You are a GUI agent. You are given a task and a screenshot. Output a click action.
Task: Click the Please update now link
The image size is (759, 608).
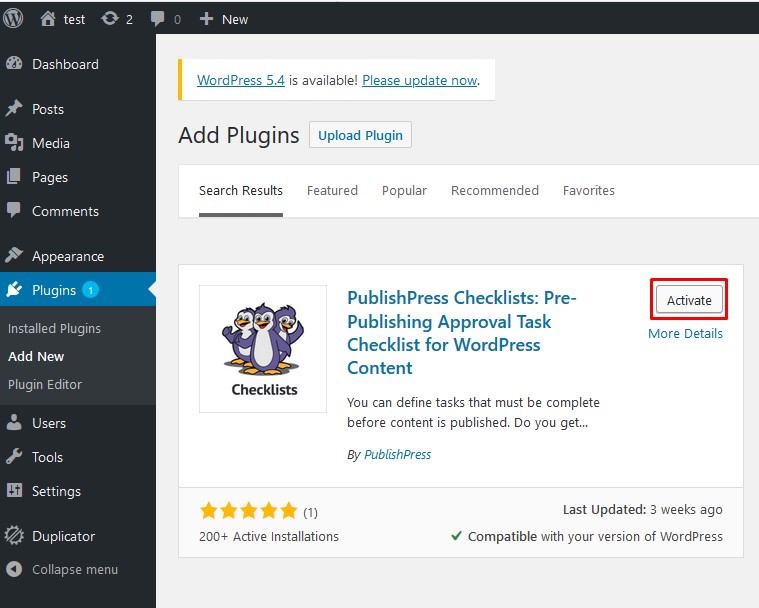click(419, 80)
